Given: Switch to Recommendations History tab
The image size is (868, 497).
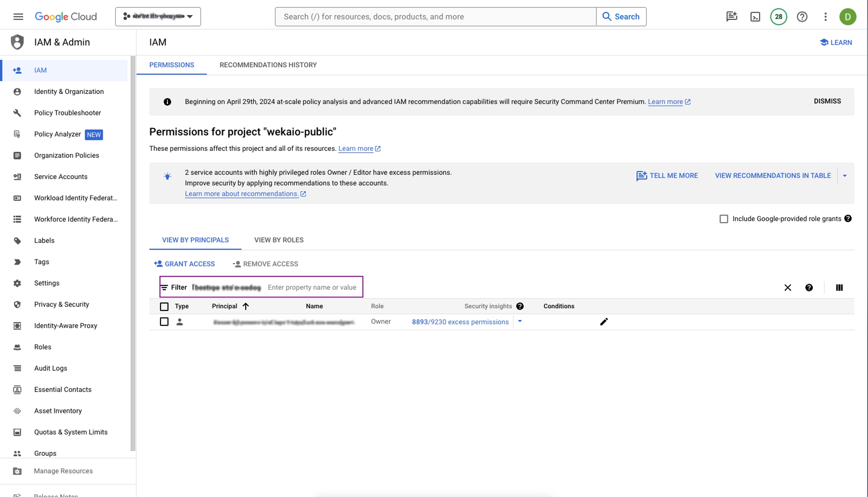Looking at the screenshot, I should (x=268, y=65).
